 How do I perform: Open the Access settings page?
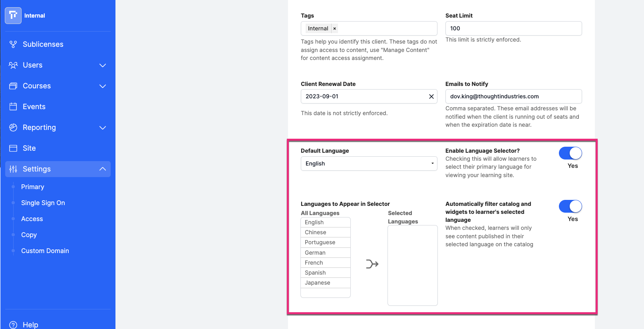32,219
